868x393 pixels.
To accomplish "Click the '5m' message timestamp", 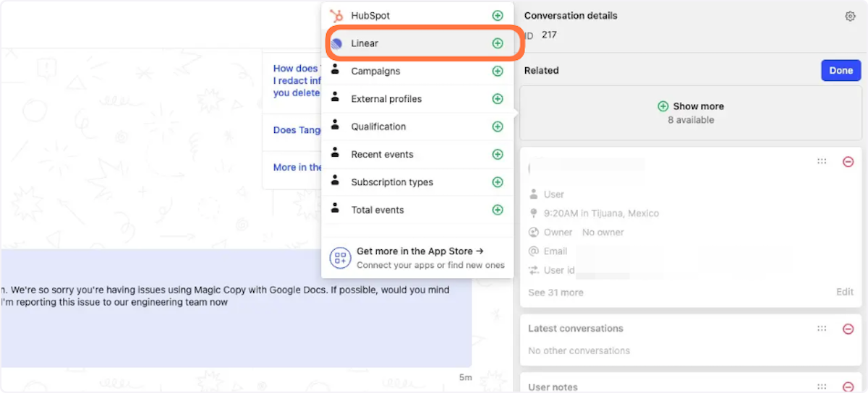I will (x=465, y=377).
